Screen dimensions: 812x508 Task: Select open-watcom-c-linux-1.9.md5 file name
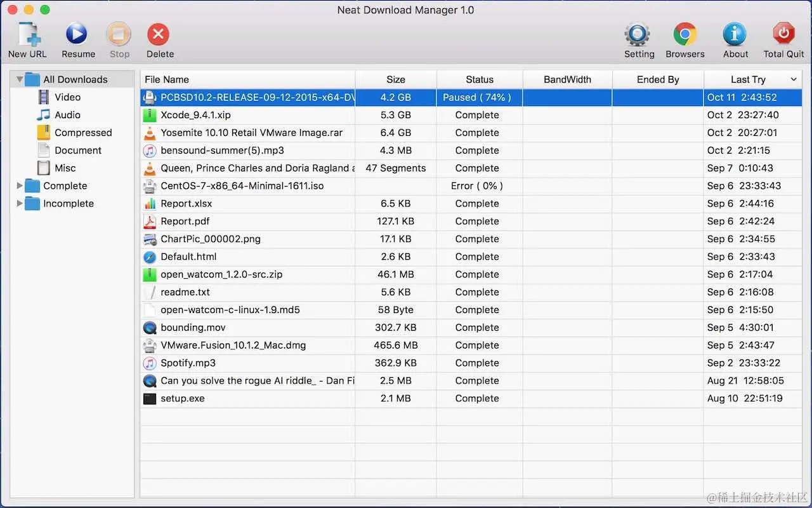pyautogui.click(x=230, y=310)
